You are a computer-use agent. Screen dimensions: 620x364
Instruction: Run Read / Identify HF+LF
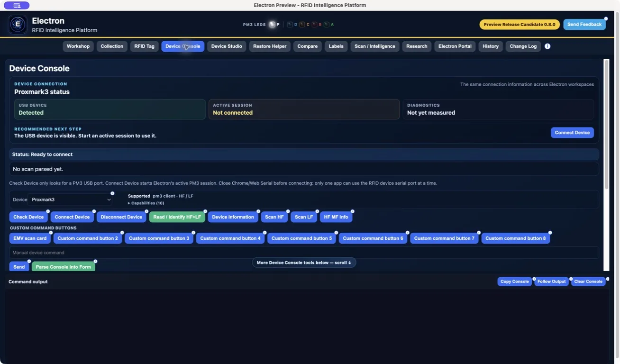177,217
